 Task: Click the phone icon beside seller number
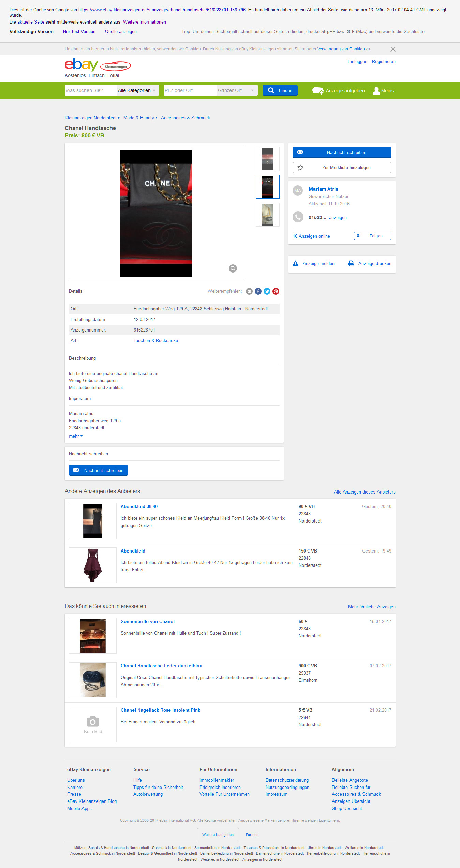(298, 217)
